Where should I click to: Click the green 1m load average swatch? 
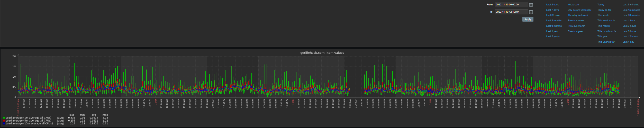pos(4,118)
